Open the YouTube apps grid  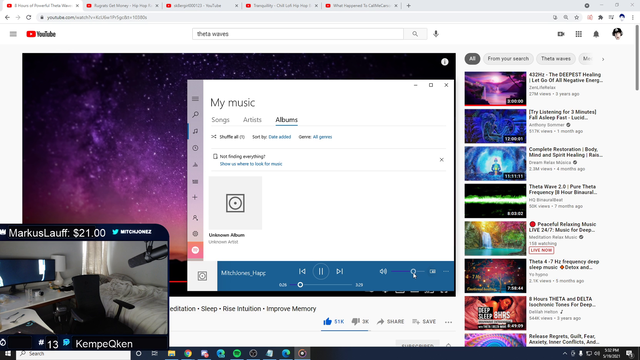pyautogui.click(x=578, y=34)
